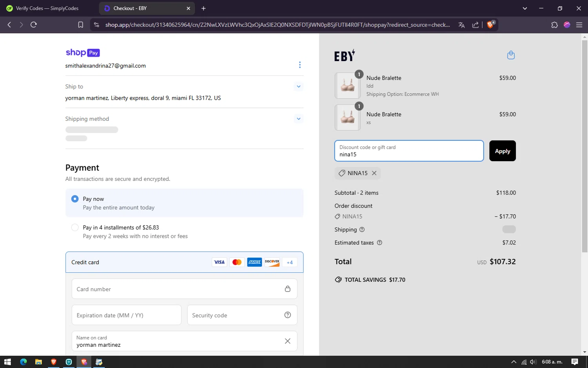Open the three-dot account options menu
Image resolution: width=588 pixels, height=368 pixels.
300,65
